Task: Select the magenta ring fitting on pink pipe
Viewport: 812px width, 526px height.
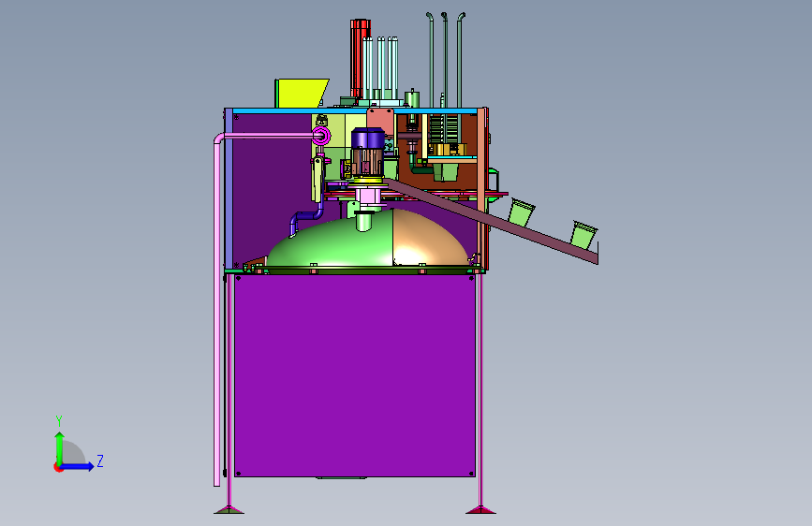Action: pos(321,136)
